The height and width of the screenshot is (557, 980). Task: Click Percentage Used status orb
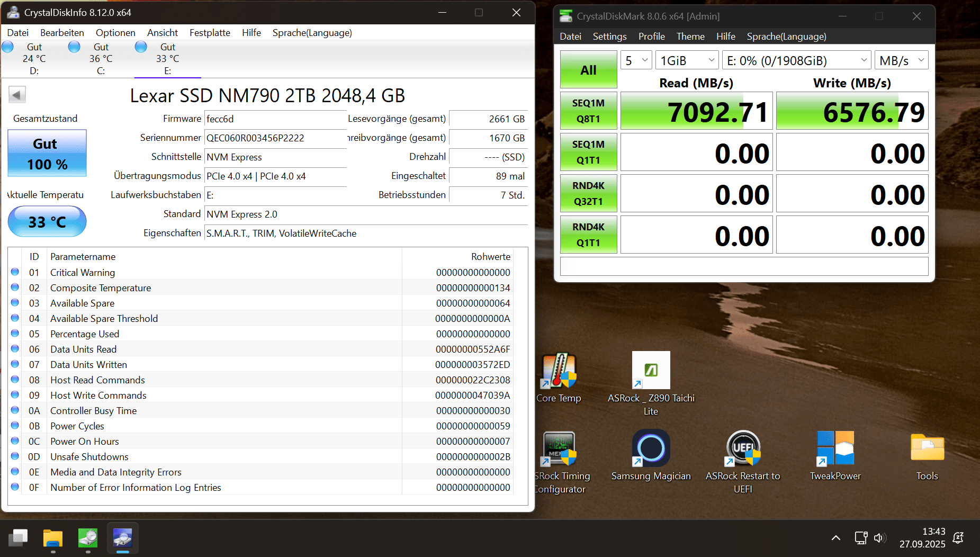coord(15,334)
